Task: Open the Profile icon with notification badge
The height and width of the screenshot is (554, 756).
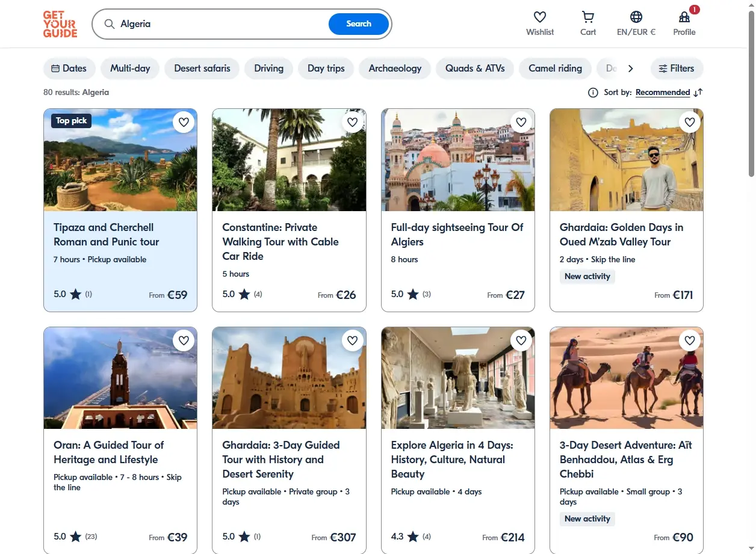Action: click(x=684, y=17)
